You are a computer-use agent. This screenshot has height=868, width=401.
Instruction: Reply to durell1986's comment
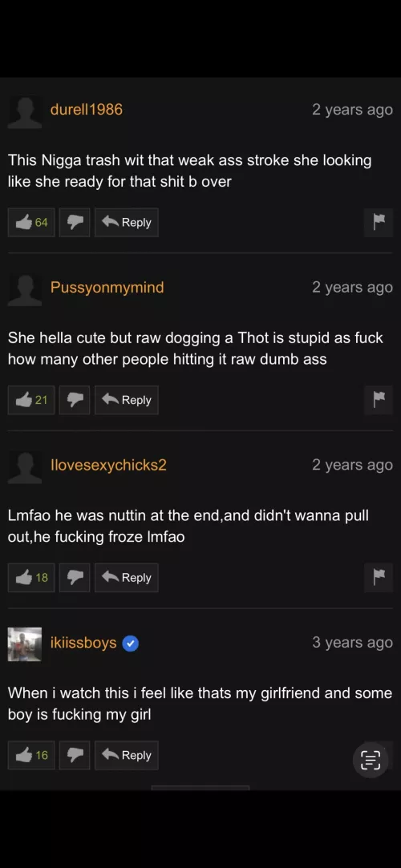[x=126, y=223]
